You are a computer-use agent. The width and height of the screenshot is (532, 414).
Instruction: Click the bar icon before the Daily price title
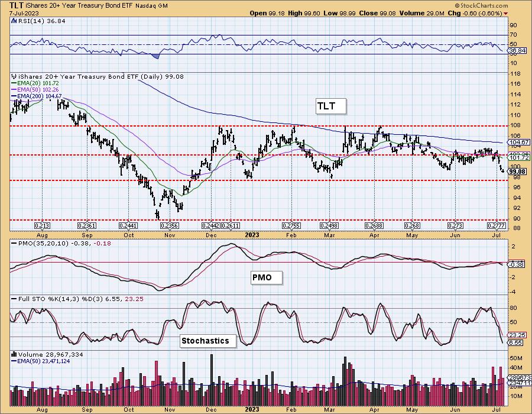pos(14,76)
